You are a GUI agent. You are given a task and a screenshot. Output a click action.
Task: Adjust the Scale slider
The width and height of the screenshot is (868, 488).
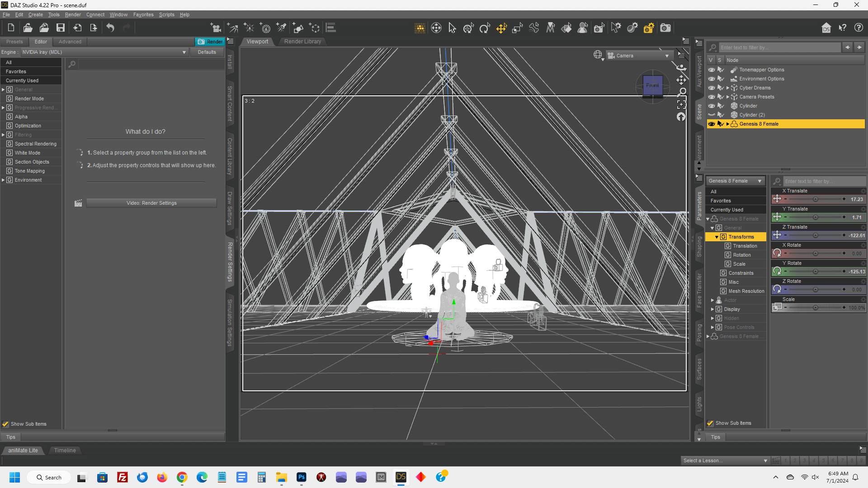pyautogui.click(x=815, y=308)
